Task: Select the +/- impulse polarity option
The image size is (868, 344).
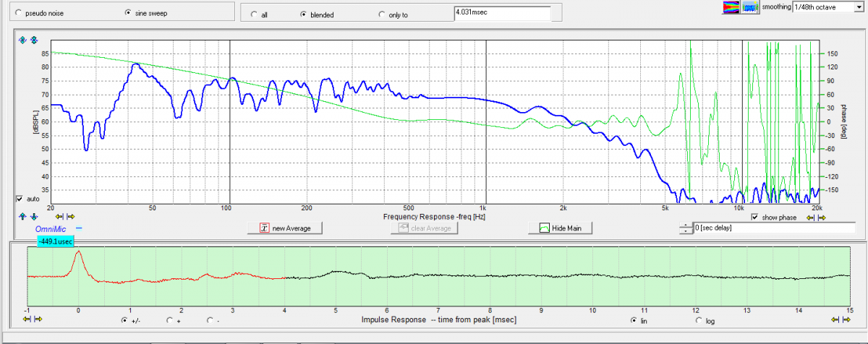Action: tap(125, 319)
